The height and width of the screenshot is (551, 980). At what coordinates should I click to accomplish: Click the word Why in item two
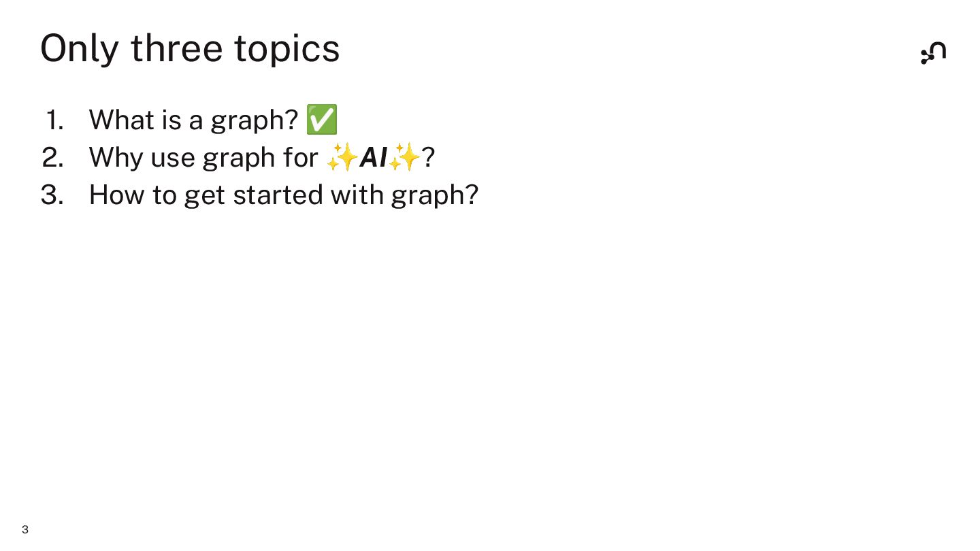[x=116, y=158]
